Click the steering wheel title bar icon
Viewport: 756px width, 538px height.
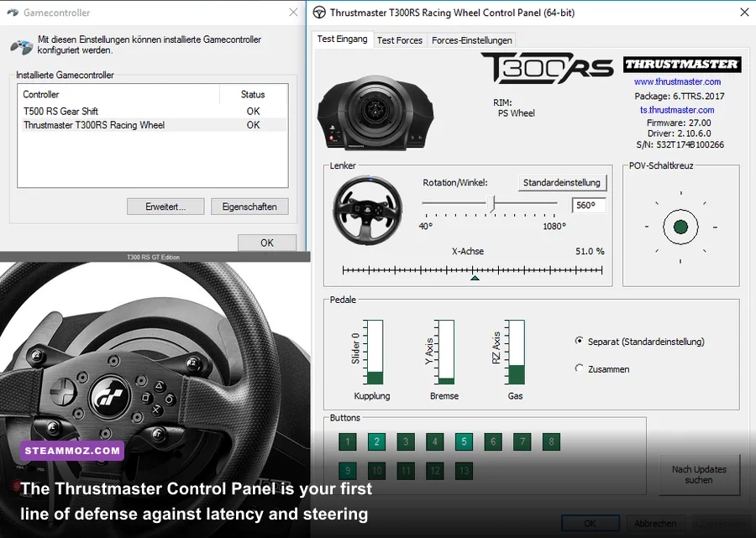coord(318,13)
